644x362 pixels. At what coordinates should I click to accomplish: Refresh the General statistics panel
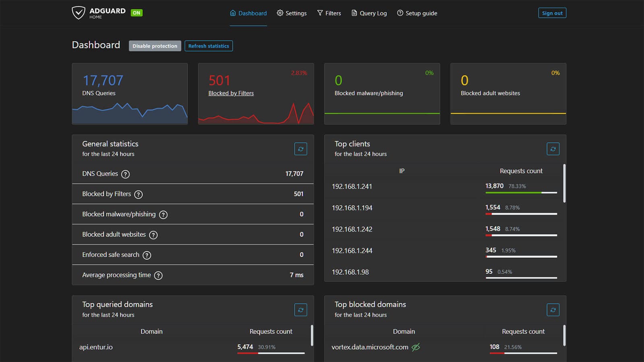pyautogui.click(x=300, y=149)
